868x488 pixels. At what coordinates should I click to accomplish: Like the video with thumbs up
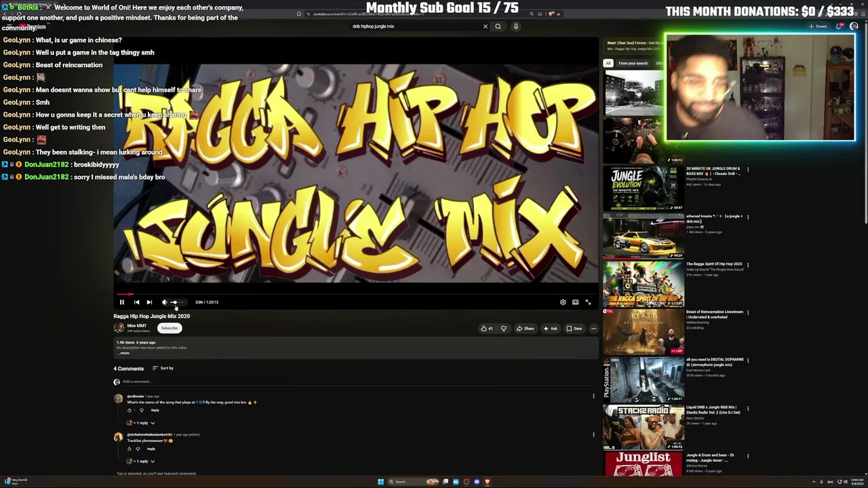pyautogui.click(x=487, y=329)
